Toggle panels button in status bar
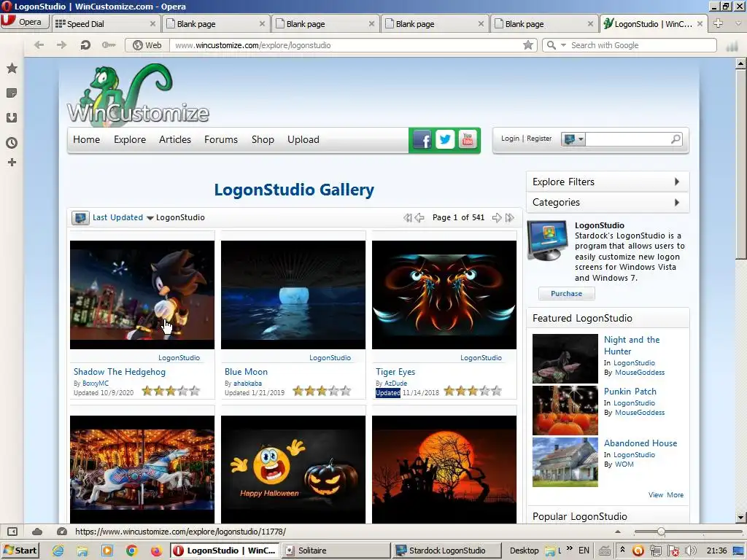747x560 pixels. (12, 532)
